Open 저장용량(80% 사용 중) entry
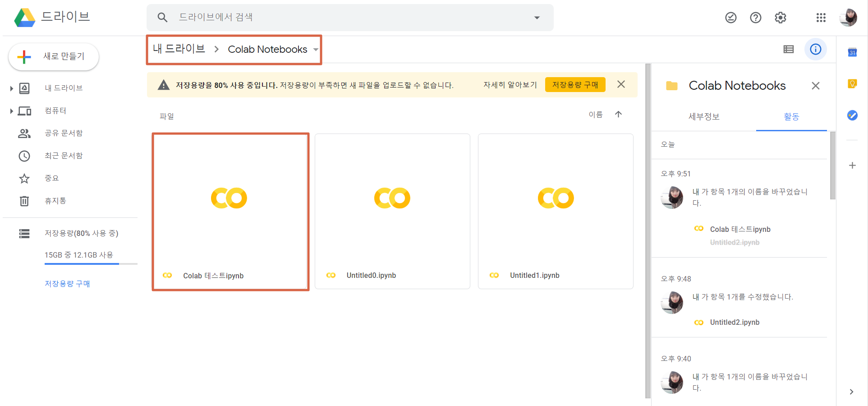The image size is (868, 406). (81, 233)
